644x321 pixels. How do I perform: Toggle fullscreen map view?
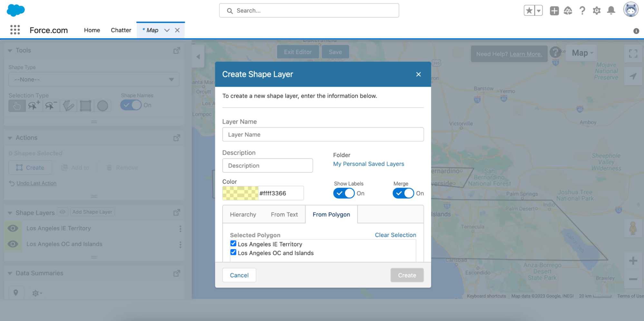pyautogui.click(x=633, y=53)
